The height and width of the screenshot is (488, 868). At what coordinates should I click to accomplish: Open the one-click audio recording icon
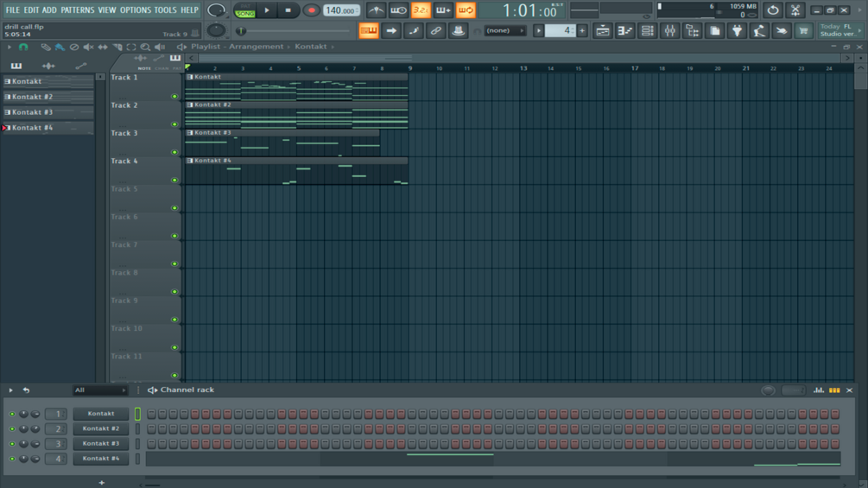(759, 31)
